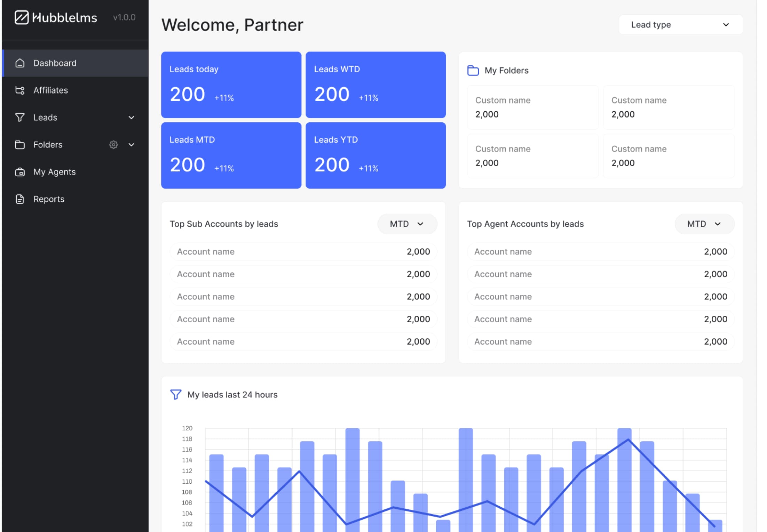Select the Reports document icon
The image size is (767, 532).
click(20, 199)
